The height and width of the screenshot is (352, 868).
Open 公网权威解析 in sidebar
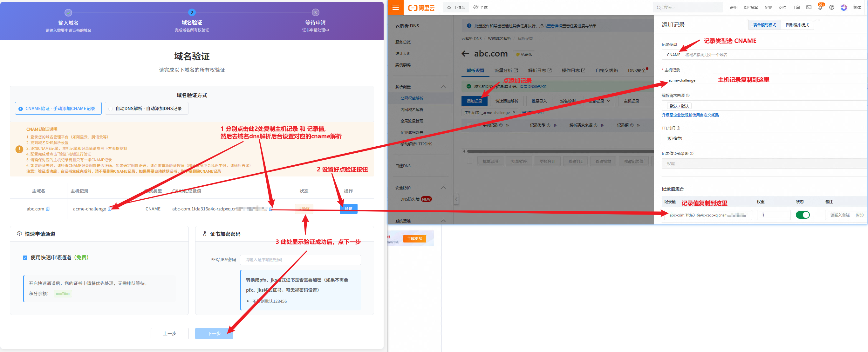(411, 98)
